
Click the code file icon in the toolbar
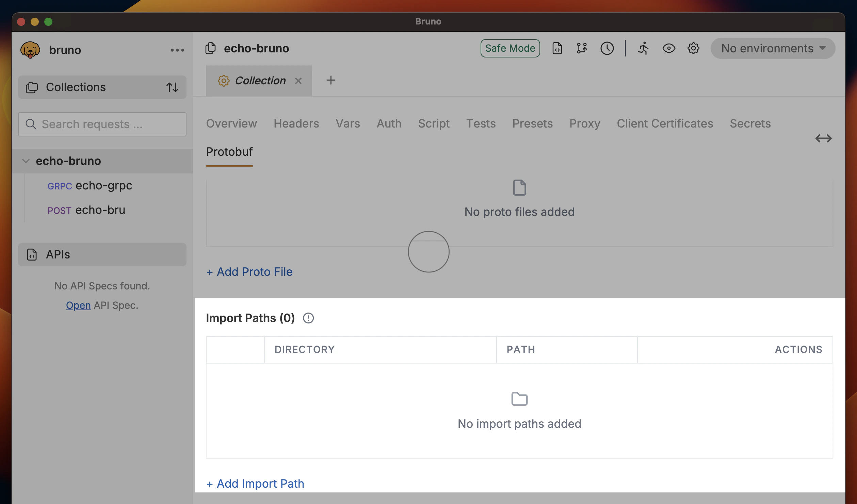click(x=557, y=49)
